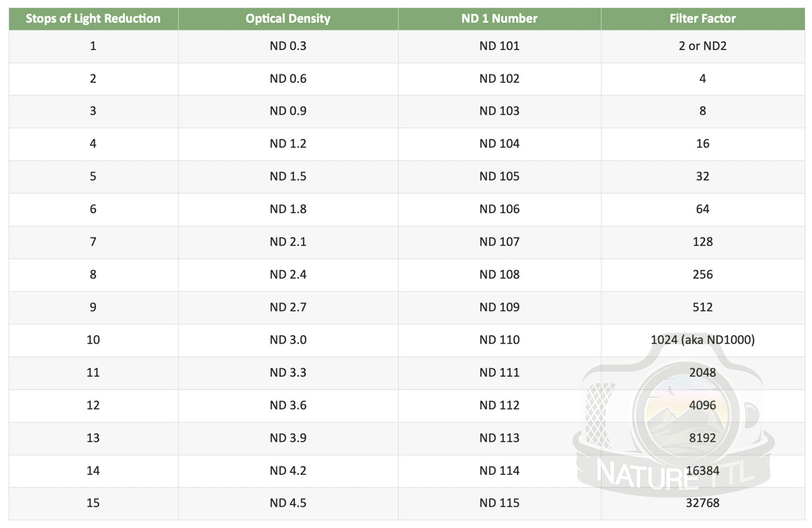This screenshot has height=528, width=812.
Task: Click the "ND 1 Number" column header
Action: [x=499, y=19]
